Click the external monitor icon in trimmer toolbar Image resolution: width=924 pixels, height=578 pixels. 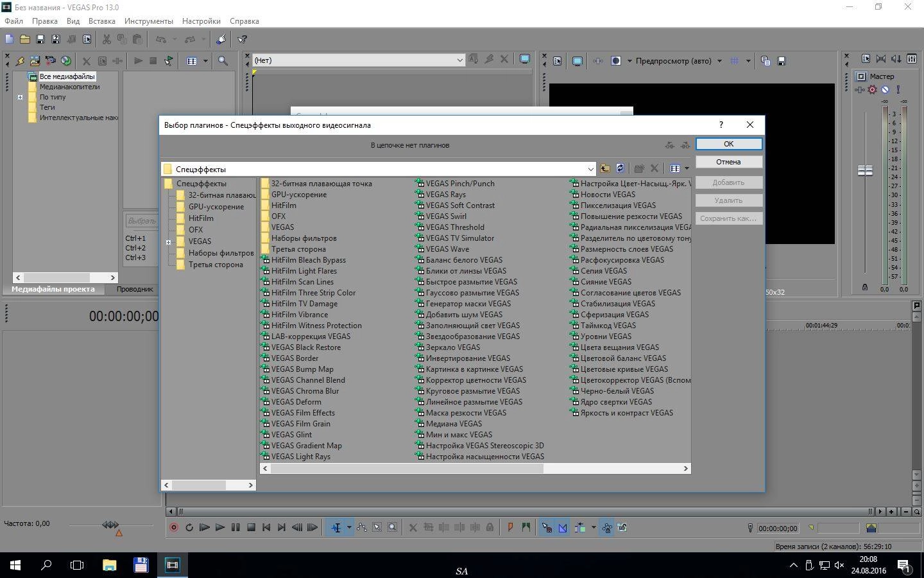point(524,60)
